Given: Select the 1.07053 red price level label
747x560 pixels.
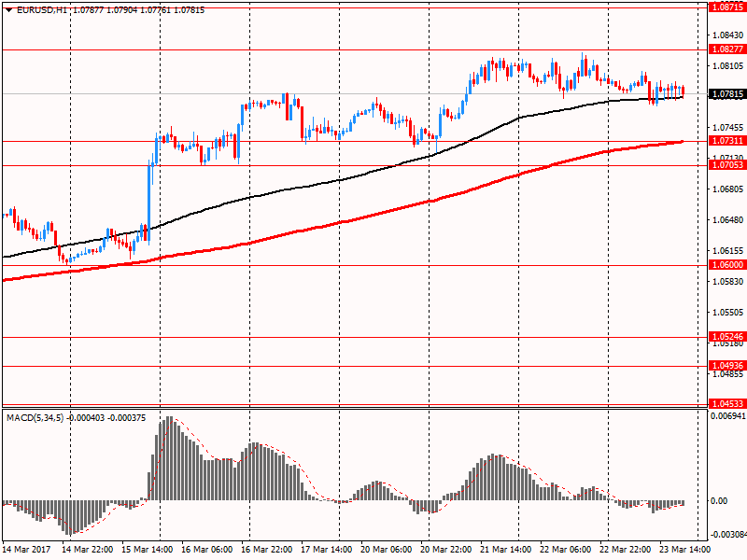Looking at the screenshot, I should tap(727, 165).
